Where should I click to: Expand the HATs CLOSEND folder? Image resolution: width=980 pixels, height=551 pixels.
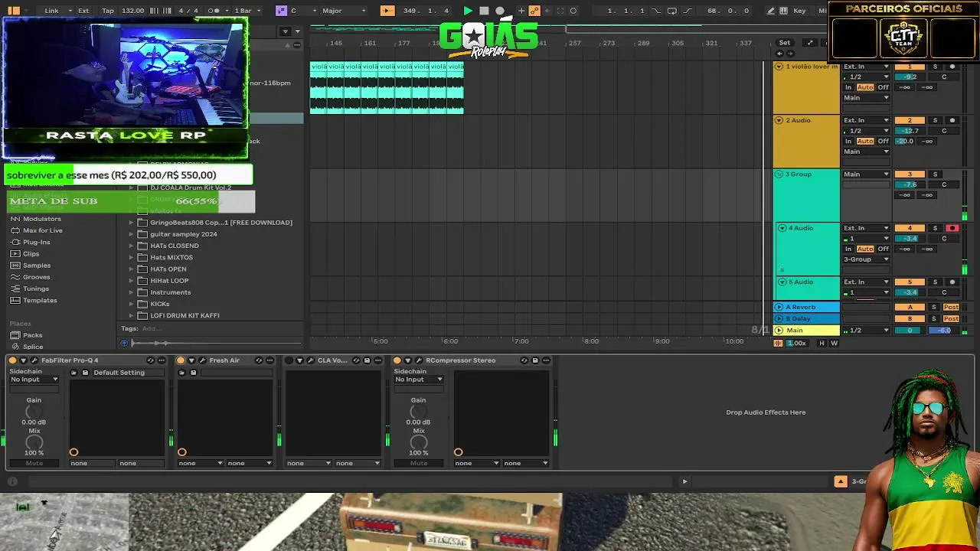pos(131,246)
